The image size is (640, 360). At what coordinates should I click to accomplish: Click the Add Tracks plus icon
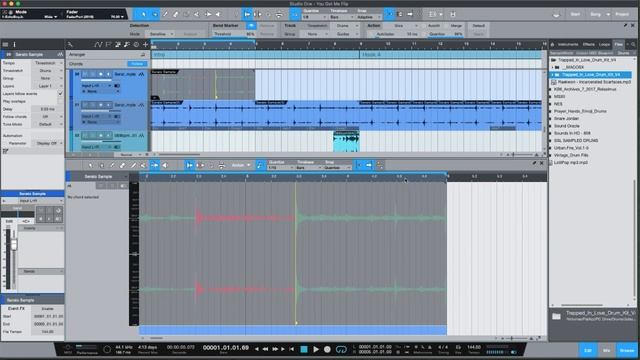click(x=145, y=44)
